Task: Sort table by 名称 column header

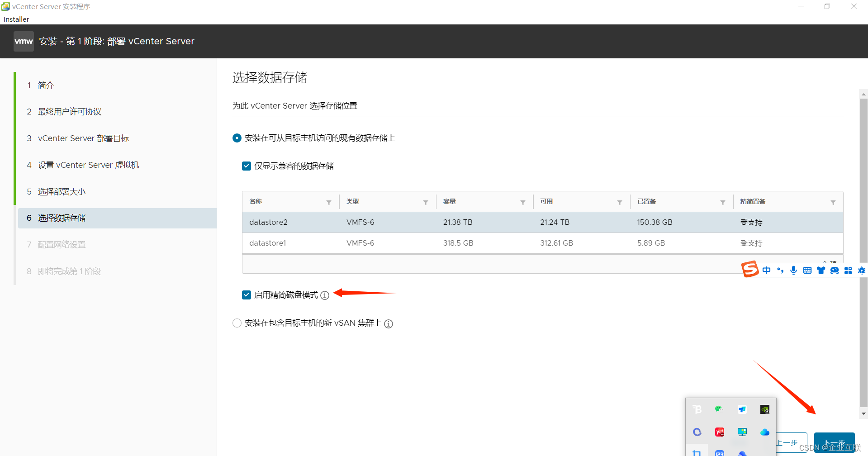Action: [x=256, y=201]
